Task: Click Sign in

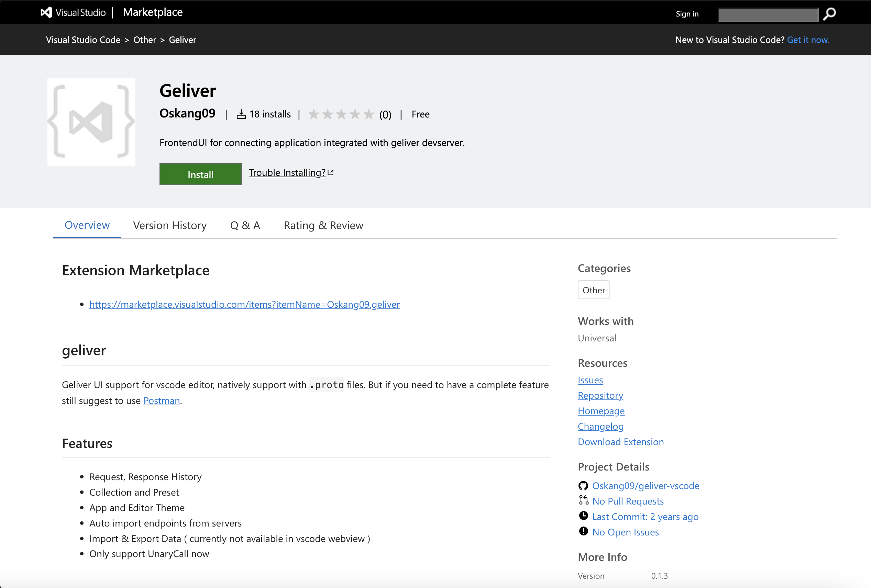Action: [x=687, y=14]
